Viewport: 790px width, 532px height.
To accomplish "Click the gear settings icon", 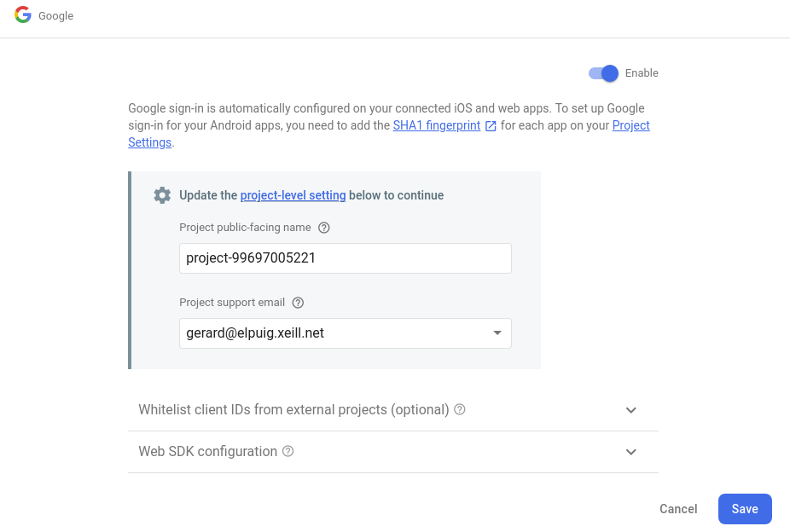I will click(162, 195).
